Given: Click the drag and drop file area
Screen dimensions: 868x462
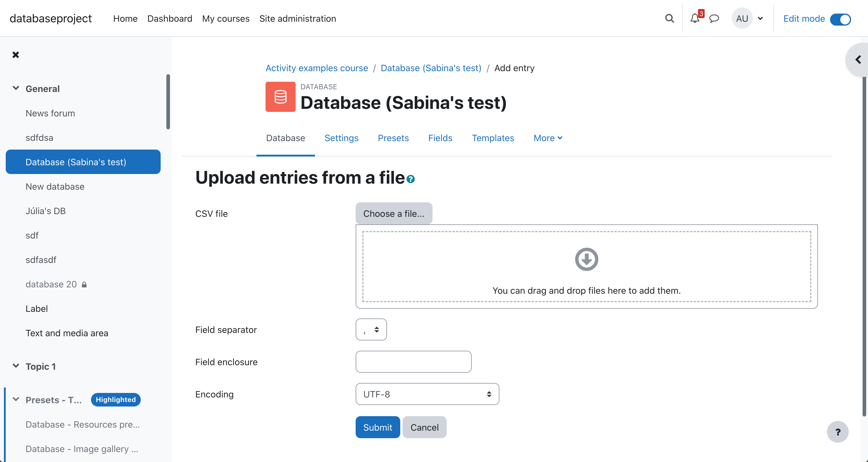Looking at the screenshot, I should (586, 266).
